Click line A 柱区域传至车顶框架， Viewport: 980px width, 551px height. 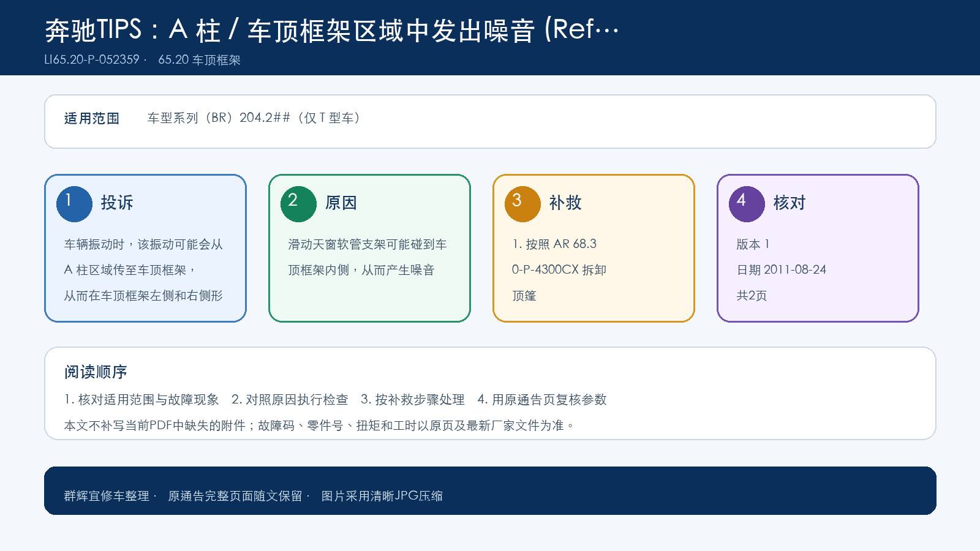point(130,270)
